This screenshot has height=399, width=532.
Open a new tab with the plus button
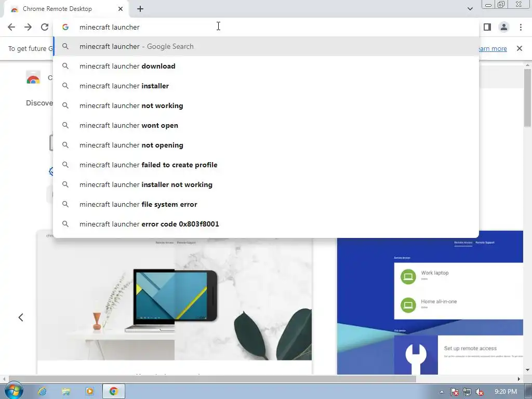(140, 9)
